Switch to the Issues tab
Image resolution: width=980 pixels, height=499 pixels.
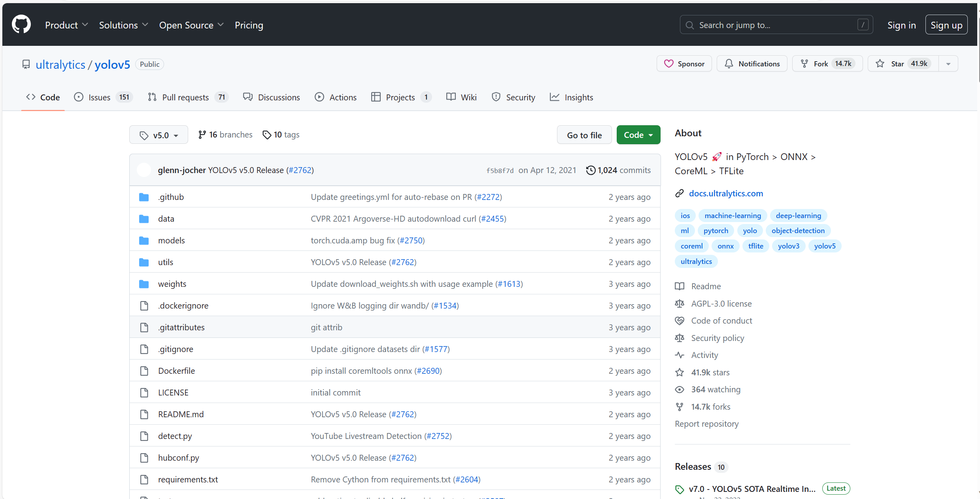(x=103, y=97)
